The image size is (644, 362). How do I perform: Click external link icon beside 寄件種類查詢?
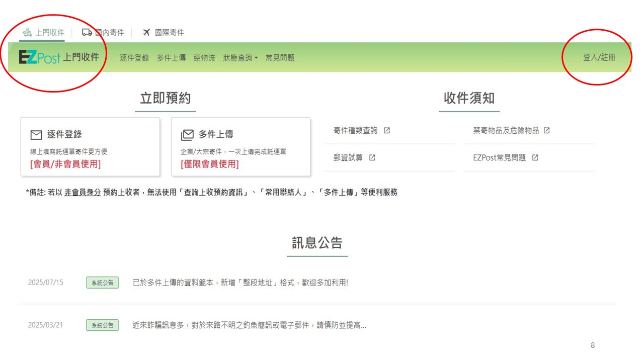pos(387,130)
